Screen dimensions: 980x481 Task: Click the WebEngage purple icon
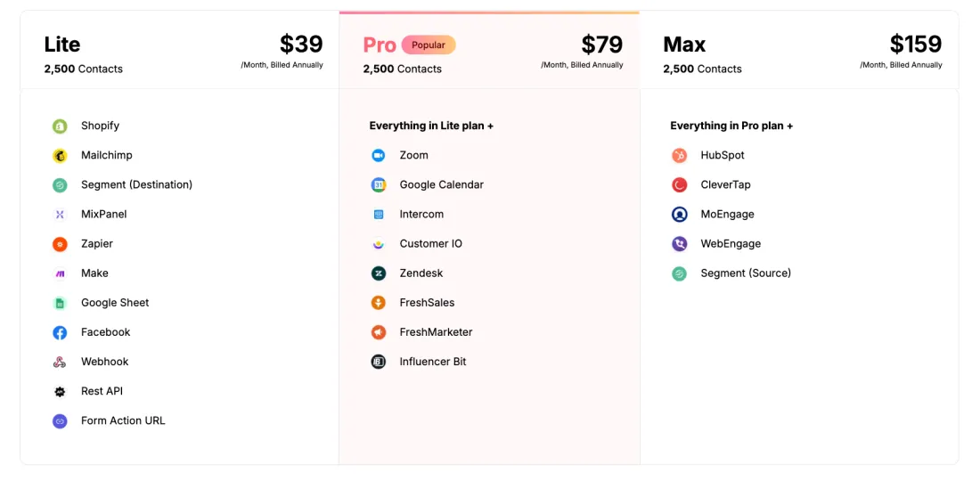click(680, 244)
